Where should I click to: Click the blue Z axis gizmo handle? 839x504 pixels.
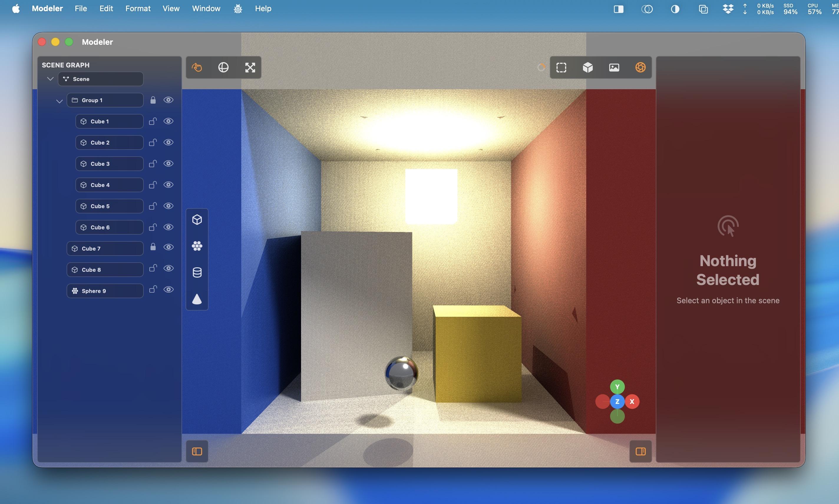617,402
